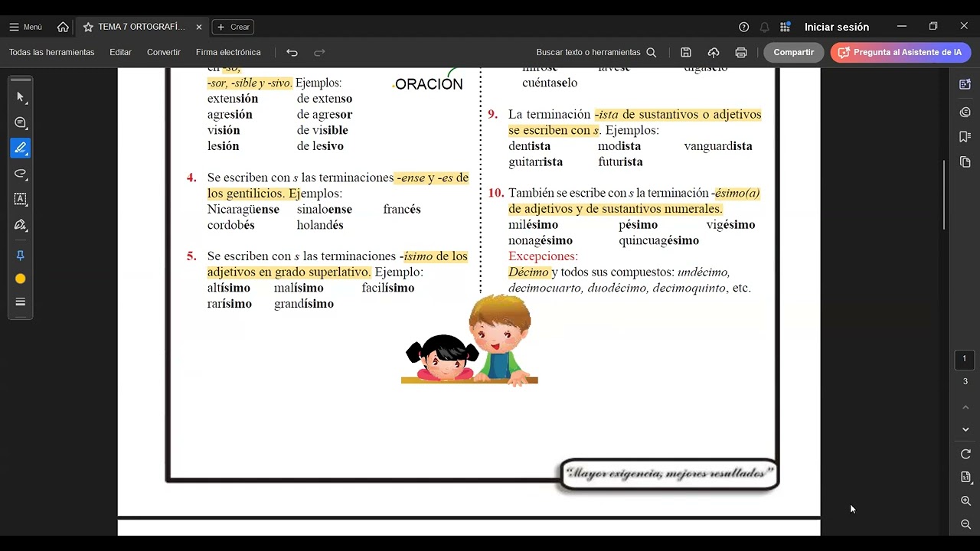Click the Crear button

(233, 27)
